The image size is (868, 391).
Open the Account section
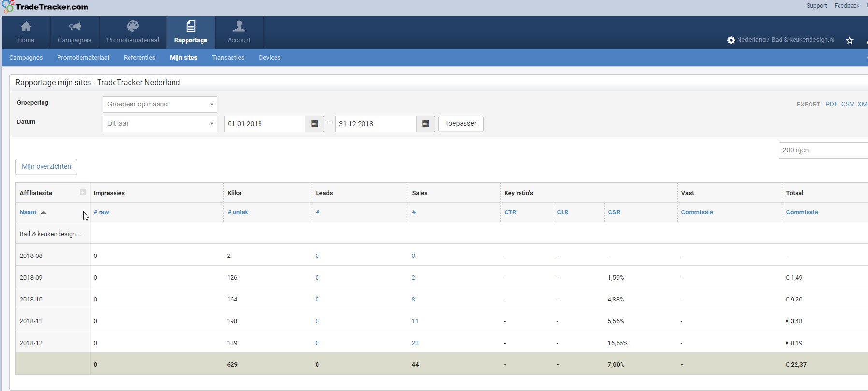(x=239, y=32)
